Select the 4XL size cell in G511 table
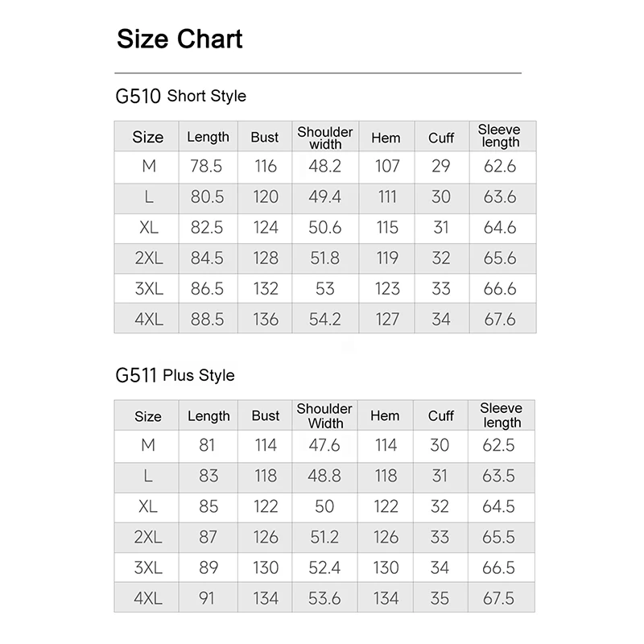Screen dimensions: 644x644 [148, 598]
